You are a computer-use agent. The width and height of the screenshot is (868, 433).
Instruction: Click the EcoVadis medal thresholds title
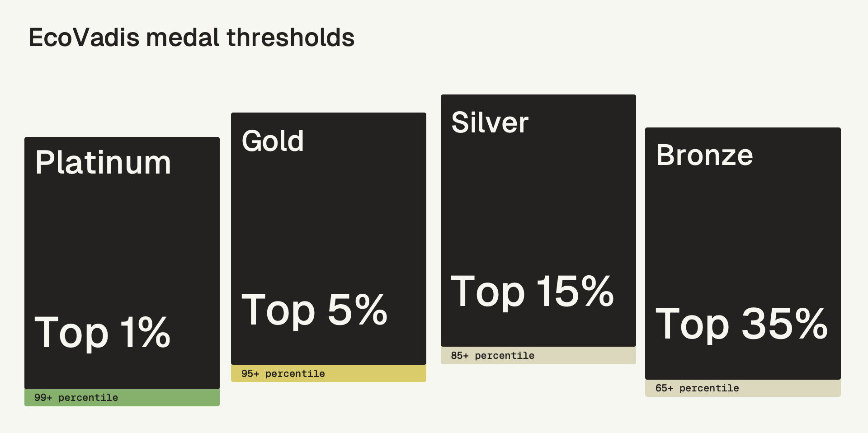coord(192,38)
